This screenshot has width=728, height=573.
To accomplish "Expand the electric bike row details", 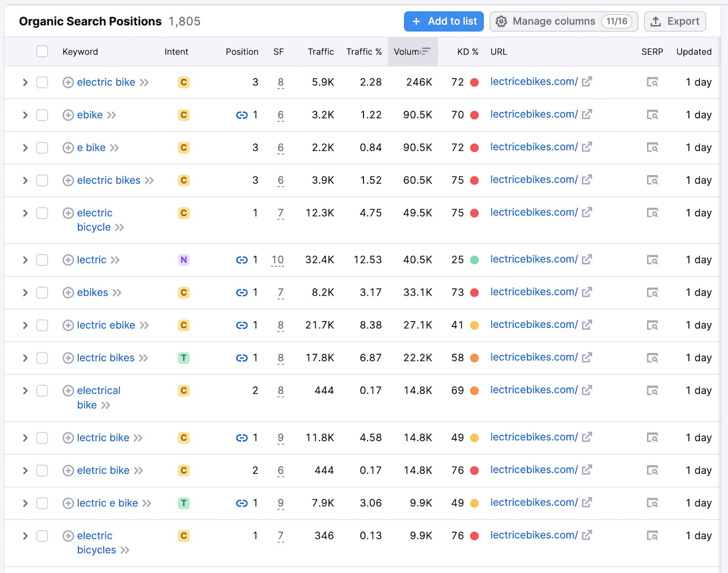I will click(x=25, y=82).
